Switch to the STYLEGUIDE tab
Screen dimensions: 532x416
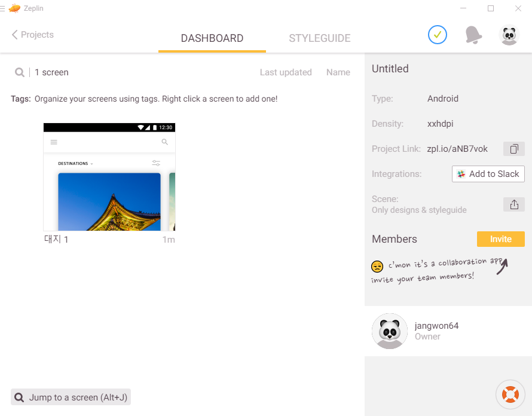click(x=320, y=38)
